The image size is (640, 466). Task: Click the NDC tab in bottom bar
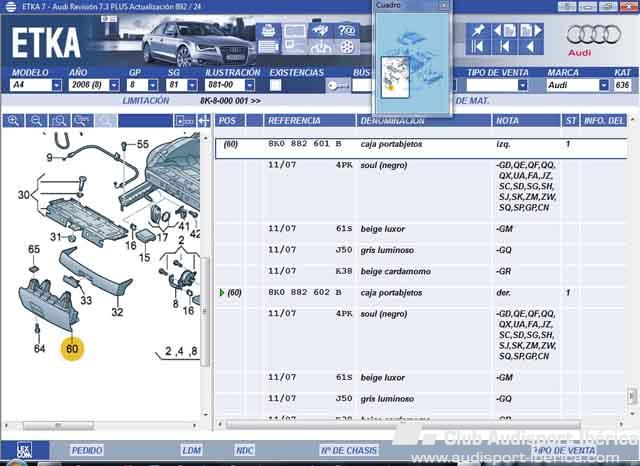pyautogui.click(x=244, y=450)
